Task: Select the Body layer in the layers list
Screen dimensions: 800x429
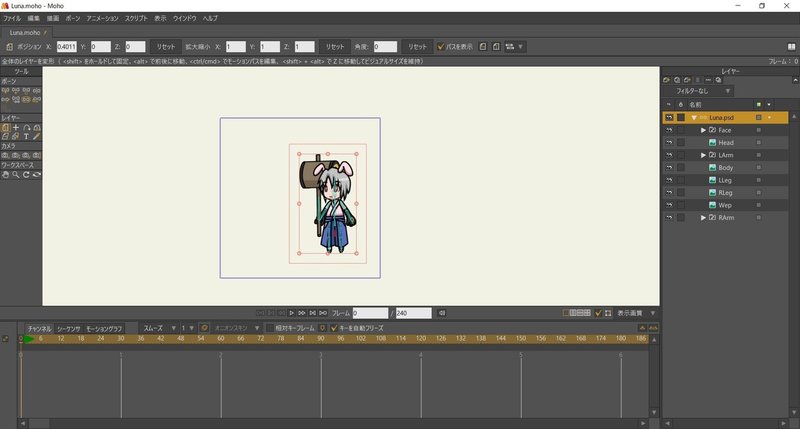Action: (726, 167)
